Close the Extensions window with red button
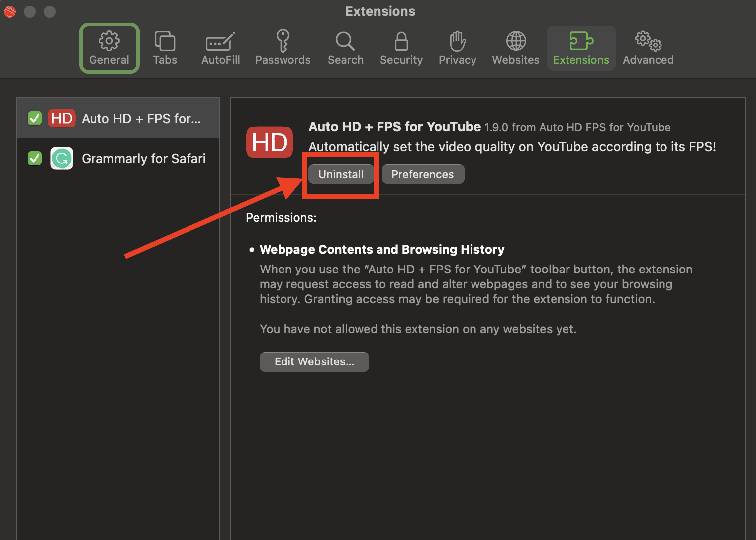Viewport: 756px width, 540px height. click(x=10, y=11)
